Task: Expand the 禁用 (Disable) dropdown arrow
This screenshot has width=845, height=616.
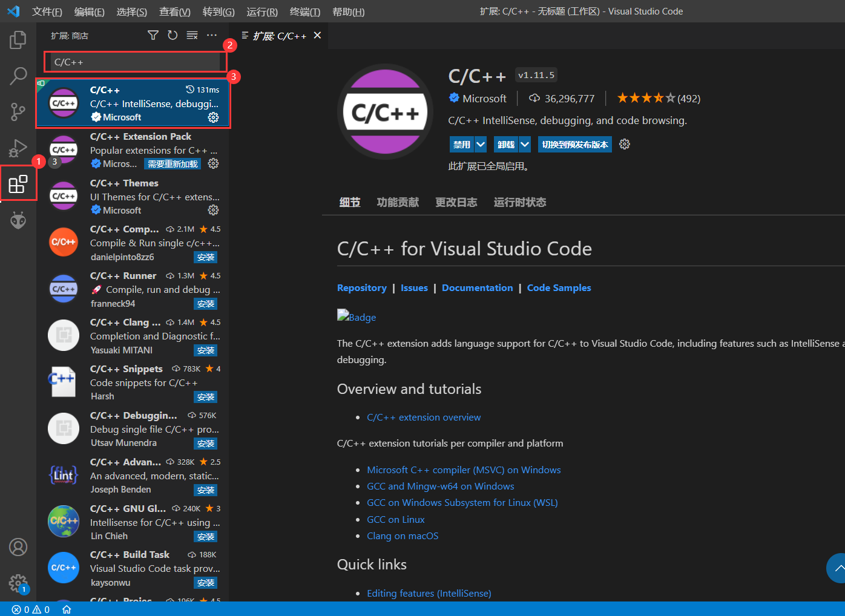Action: click(x=481, y=144)
